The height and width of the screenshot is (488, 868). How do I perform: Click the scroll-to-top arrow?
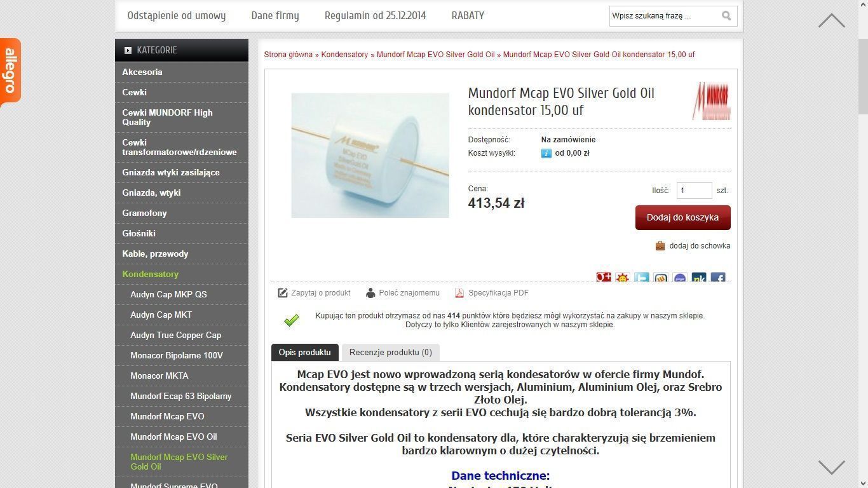(831, 20)
